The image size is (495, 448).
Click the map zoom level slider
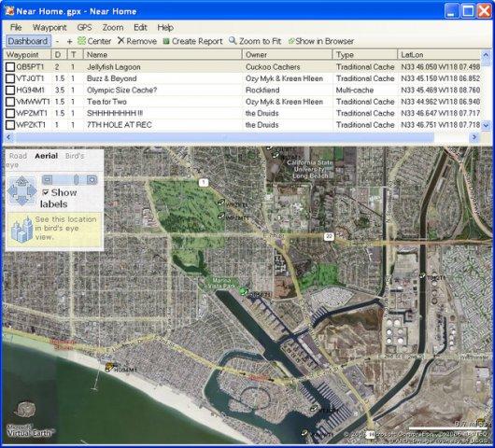[76, 180]
